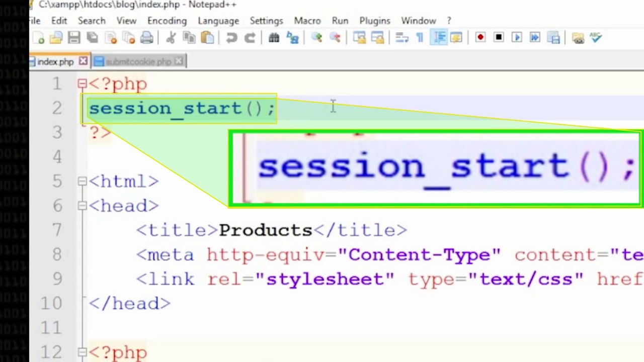Run macro multiple times

click(535, 38)
